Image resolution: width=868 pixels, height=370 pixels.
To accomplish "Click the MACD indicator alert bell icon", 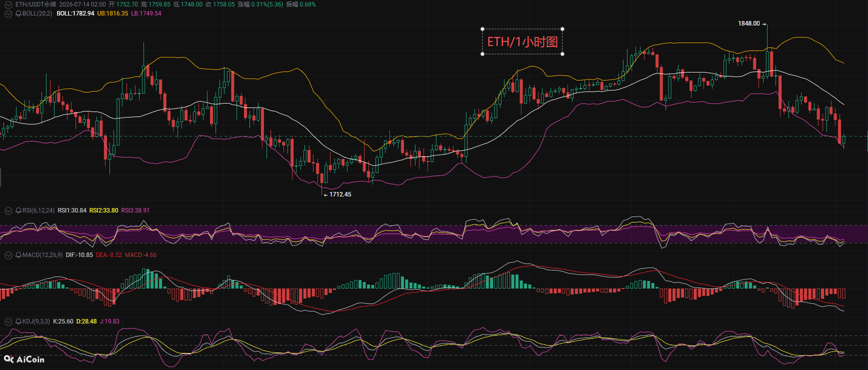I will pos(18,255).
